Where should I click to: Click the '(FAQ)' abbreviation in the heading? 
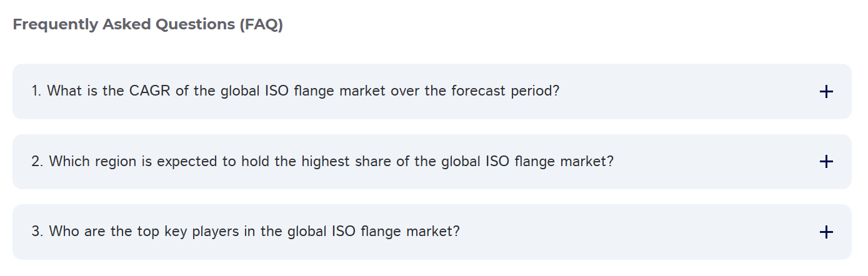click(261, 25)
